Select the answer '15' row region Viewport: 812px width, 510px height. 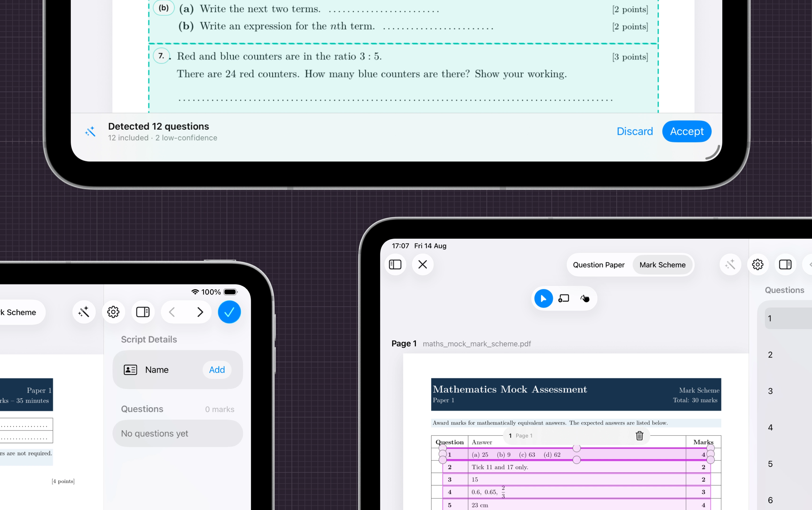pos(576,479)
